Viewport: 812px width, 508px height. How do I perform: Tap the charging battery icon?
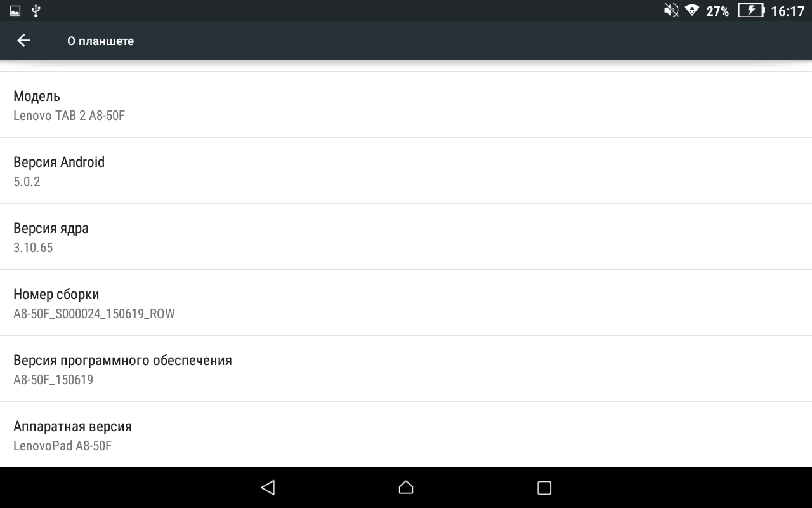point(752,10)
